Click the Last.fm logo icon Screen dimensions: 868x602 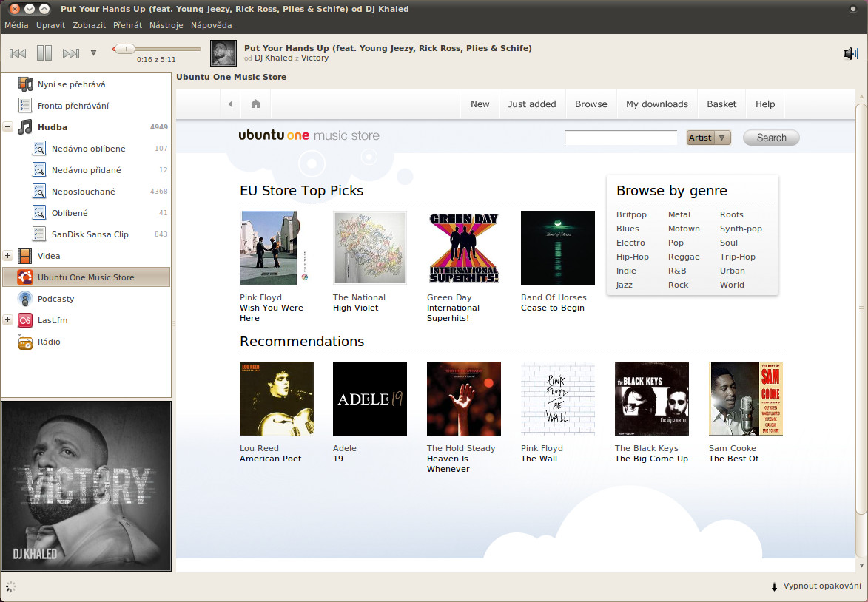click(25, 320)
